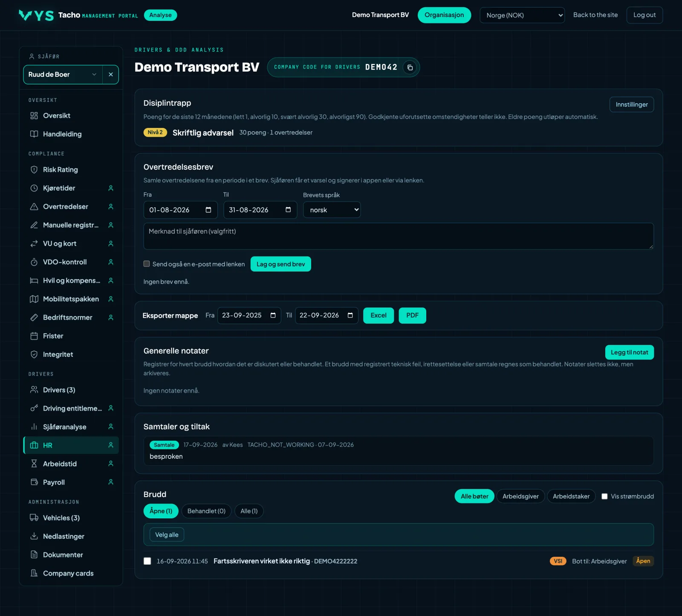Expand the Ruud de Boer driver dropdown
The image size is (682, 616).
click(x=63, y=75)
